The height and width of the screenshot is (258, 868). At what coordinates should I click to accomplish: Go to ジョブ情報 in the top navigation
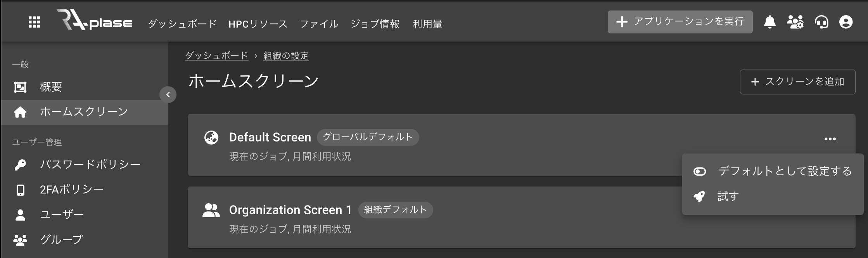pos(375,24)
